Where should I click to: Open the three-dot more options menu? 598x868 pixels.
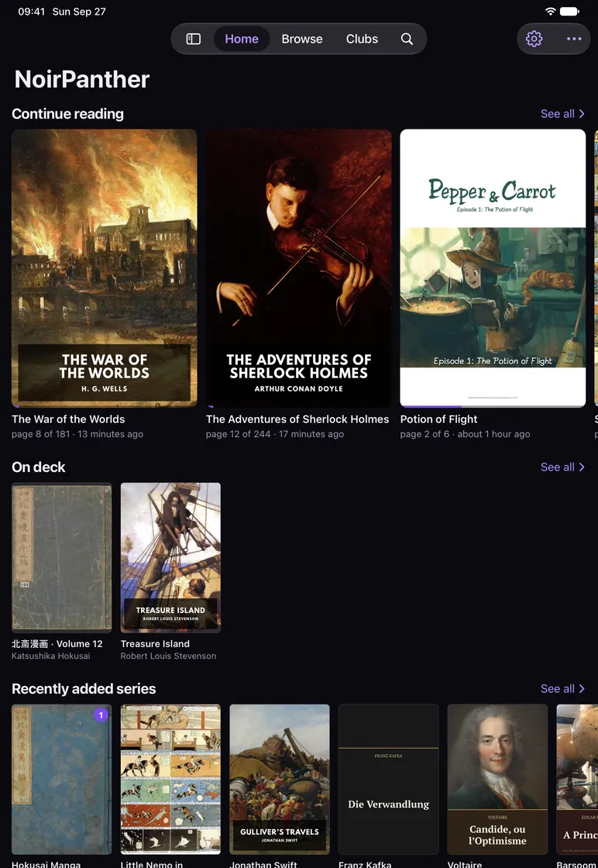pyautogui.click(x=574, y=39)
